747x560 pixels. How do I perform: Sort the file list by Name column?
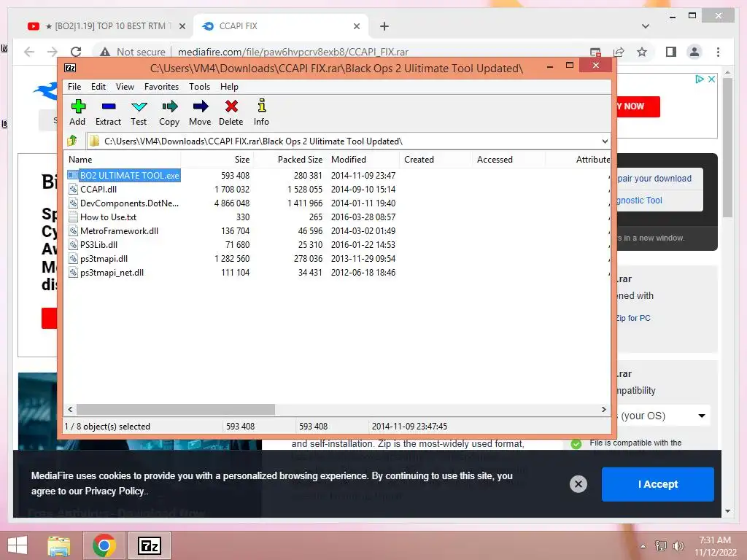pos(122,160)
